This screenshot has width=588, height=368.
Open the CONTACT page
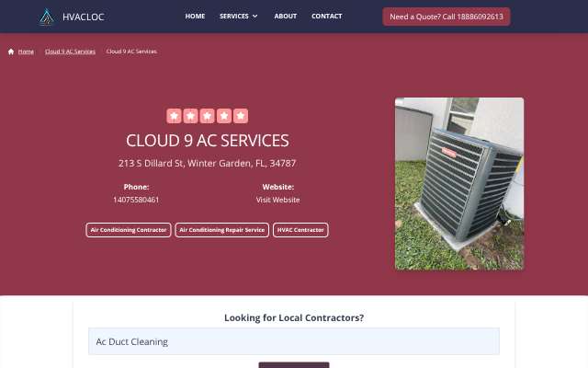[x=327, y=17]
